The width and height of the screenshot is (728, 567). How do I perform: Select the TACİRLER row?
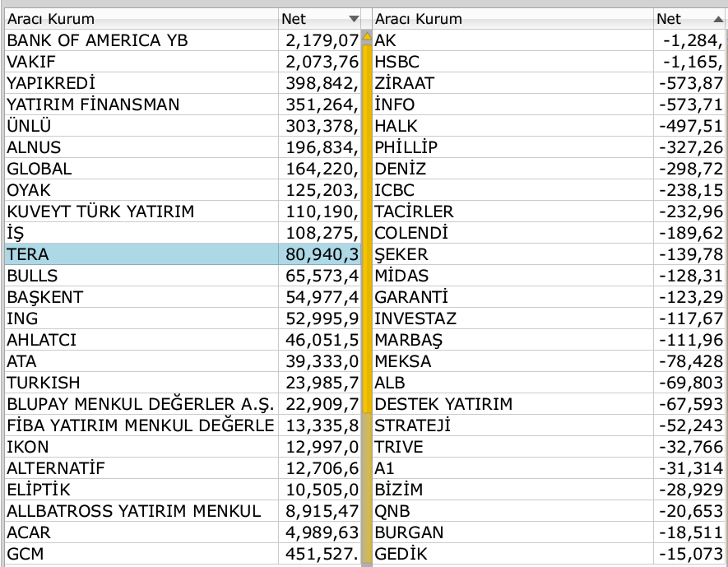[x=549, y=211]
